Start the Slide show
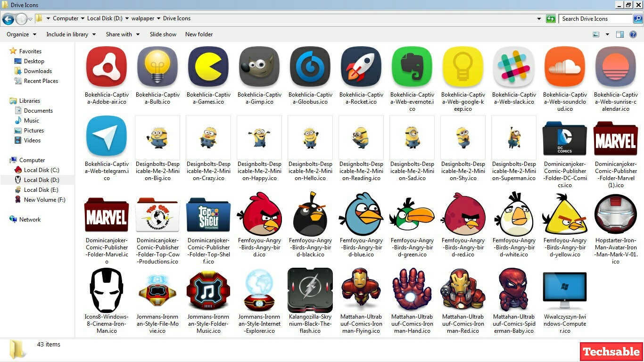The width and height of the screenshot is (644, 362). click(x=163, y=34)
